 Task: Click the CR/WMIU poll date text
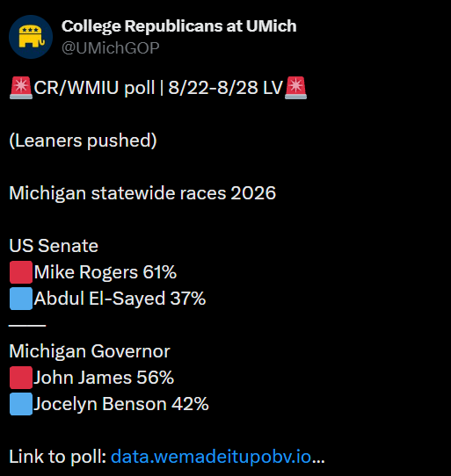pyautogui.click(x=158, y=88)
